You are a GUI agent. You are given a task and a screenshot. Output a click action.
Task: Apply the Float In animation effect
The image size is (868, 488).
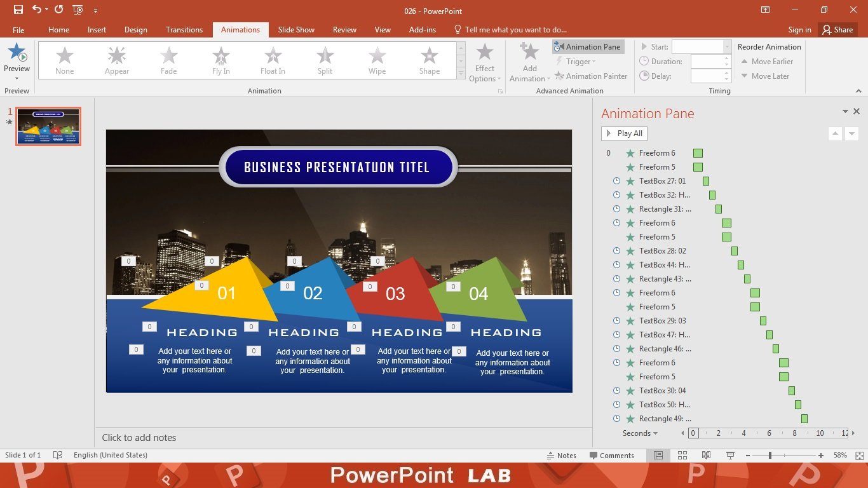[273, 61]
